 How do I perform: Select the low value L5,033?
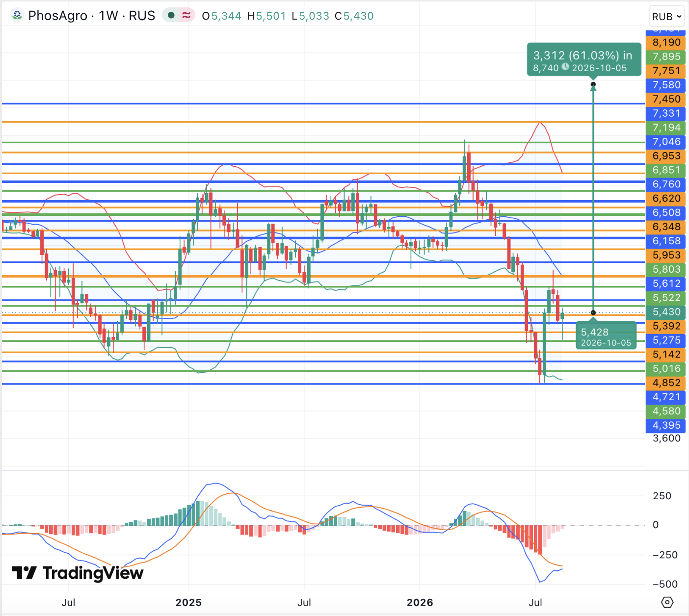tap(310, 16)
